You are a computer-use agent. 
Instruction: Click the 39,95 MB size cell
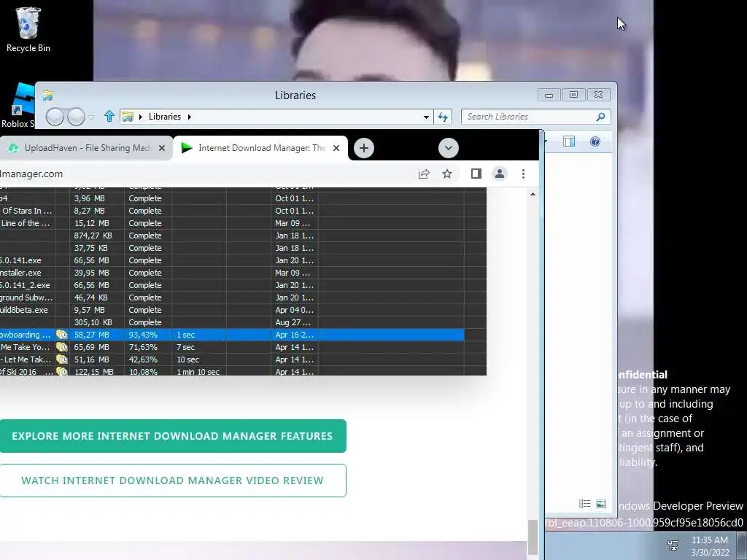coord(91,273)
